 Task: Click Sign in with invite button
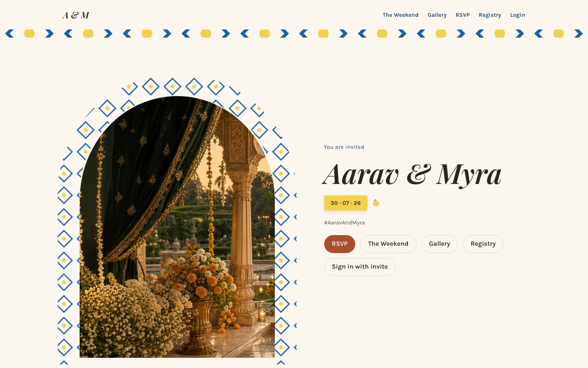pyautogui.click(x=360, y=267)
